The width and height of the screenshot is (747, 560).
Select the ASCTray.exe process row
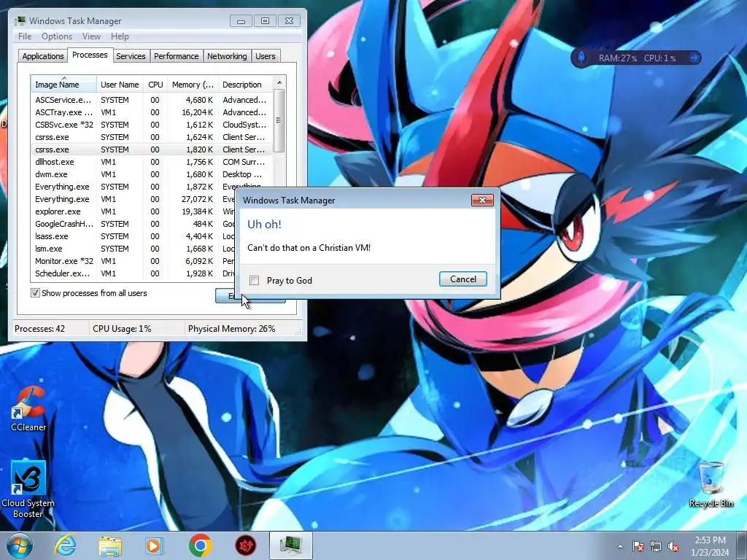pos(152,112)
